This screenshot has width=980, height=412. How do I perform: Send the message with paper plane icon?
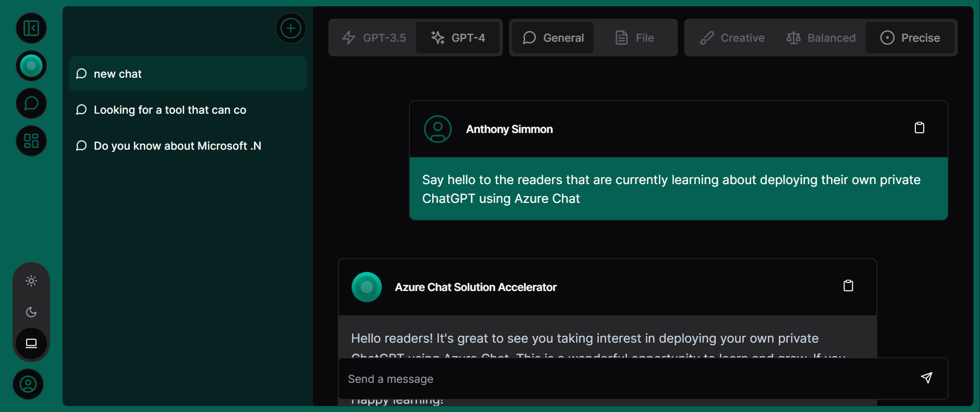coord(926,378)
